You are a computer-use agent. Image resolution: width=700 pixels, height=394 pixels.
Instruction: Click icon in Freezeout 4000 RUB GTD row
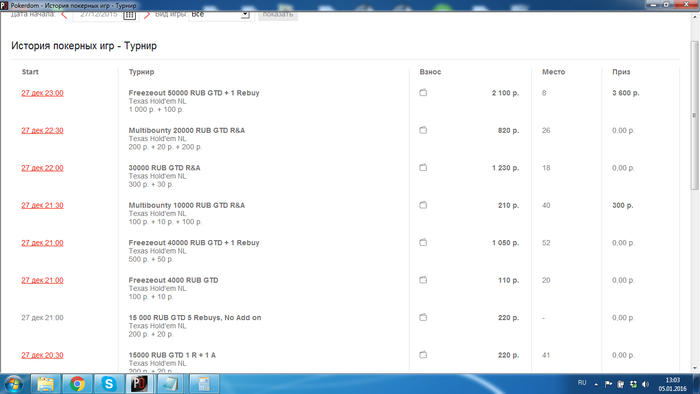pyautogui.click(x=423, y=280)
